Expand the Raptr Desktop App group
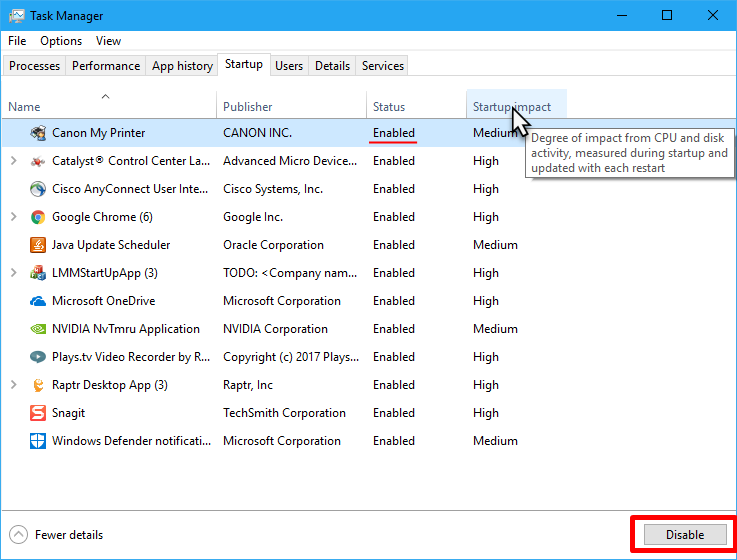This screenshot has height=560, width=737. coord(14,385)
